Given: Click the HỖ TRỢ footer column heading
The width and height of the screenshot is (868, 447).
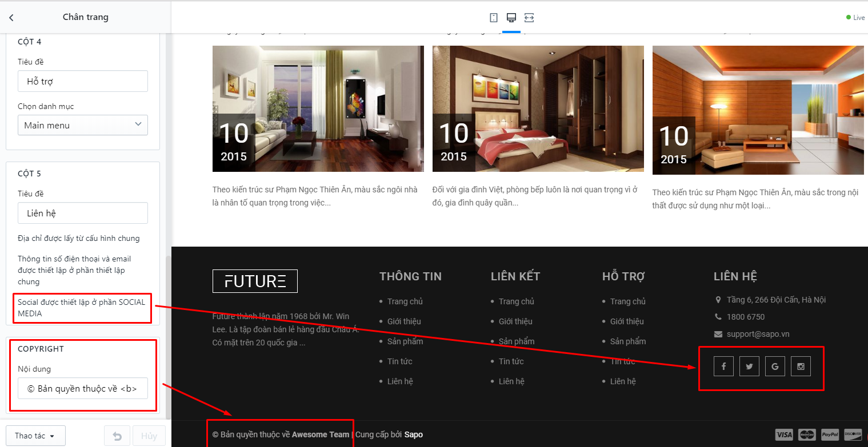Looking at the screenshot, I should [x=623, y=276].
